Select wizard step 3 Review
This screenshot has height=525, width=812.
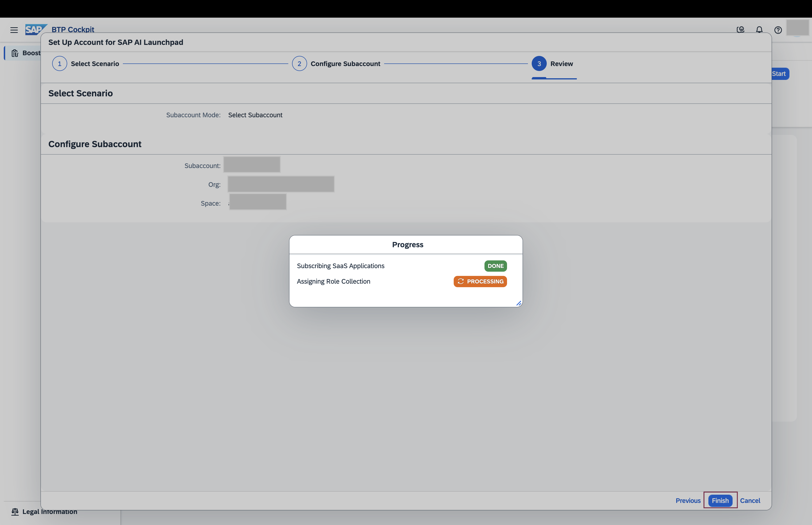point(552,64)
